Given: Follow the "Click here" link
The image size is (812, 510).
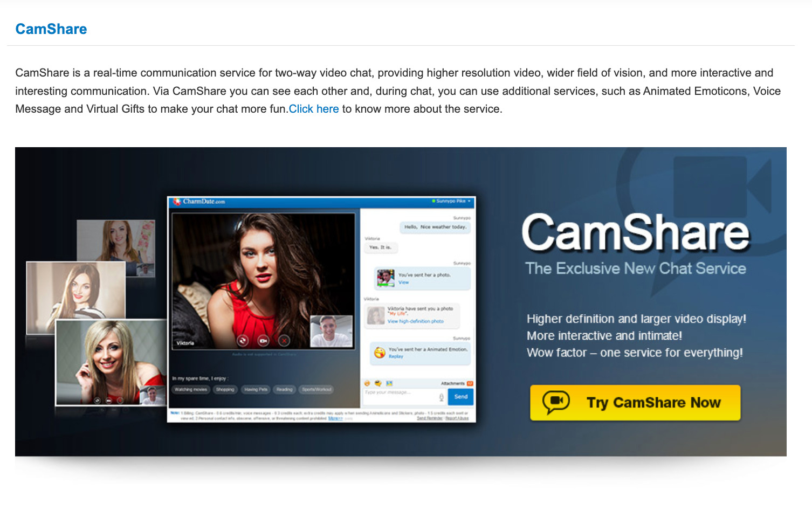Looking at the screenshot, I should click(x=314, y=109).
